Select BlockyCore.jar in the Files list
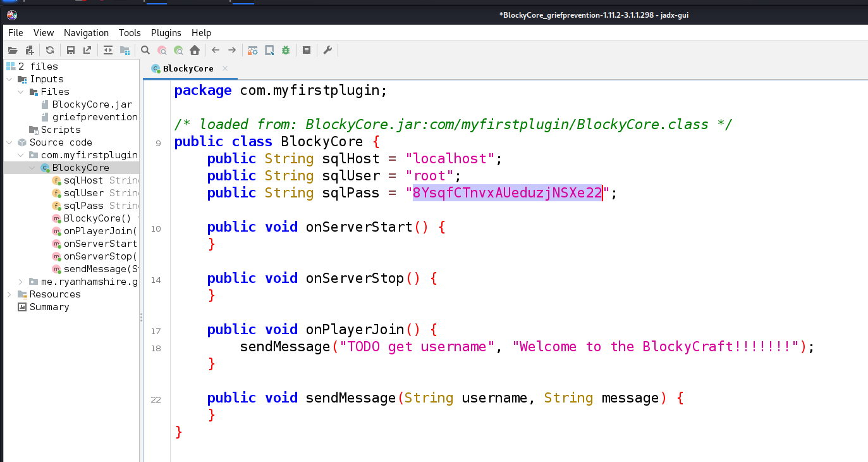 click(92, 104)
